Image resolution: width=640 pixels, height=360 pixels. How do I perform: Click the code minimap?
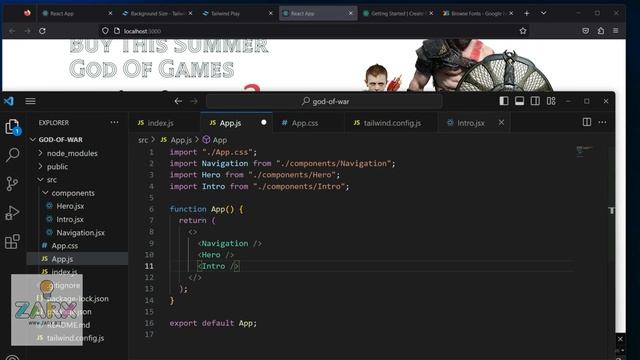(x=584, y=151)
